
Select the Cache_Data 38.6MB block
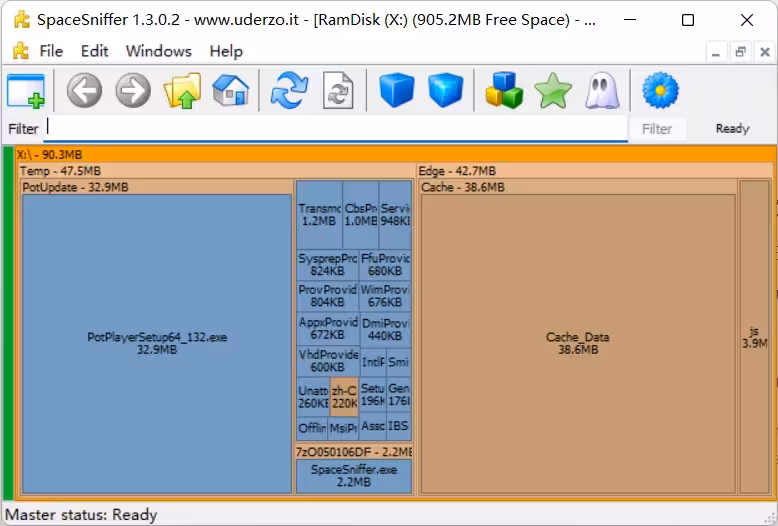(578, 343)
